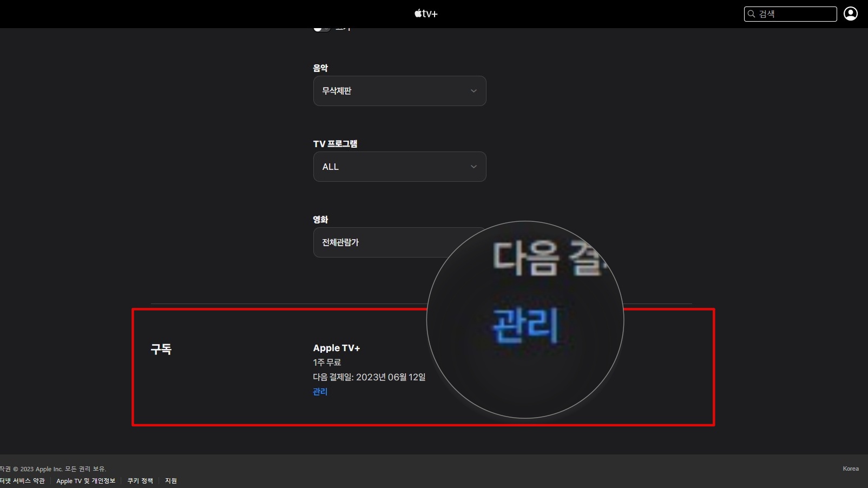This screenshot has width=868, height=488.
Task: Click the Korea region link
Action: (x=851, y=469)
